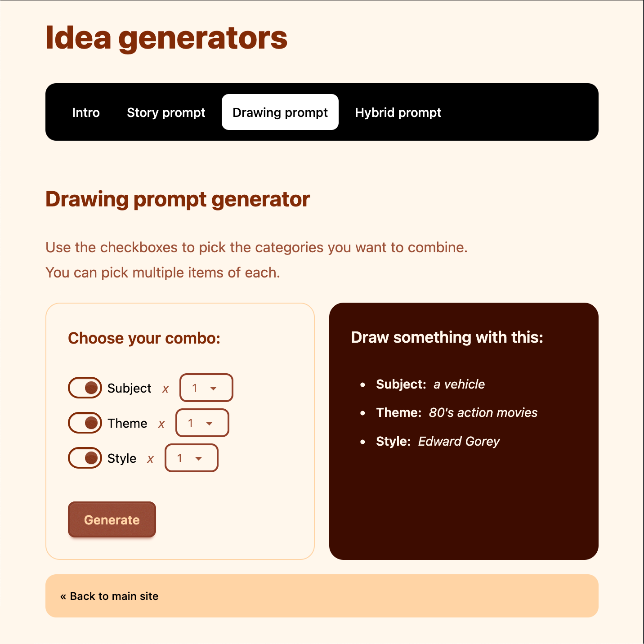Open the Subject count dropdown
The height and width of the screenshot is (644, 644).
[206, 388]
